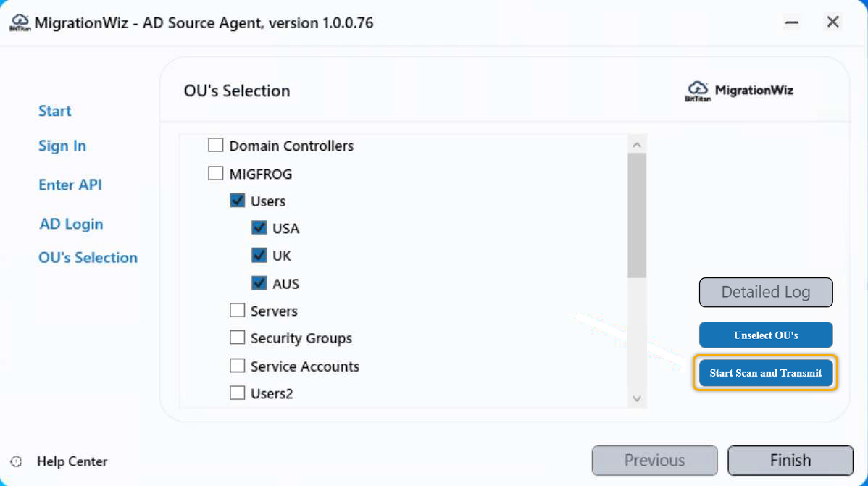Navigate to the Start step
This screenshot has width=868, height=486.
point(54,111)
